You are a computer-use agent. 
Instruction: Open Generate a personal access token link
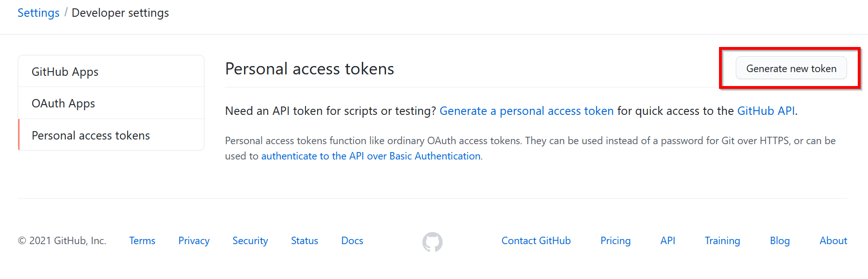527,111
